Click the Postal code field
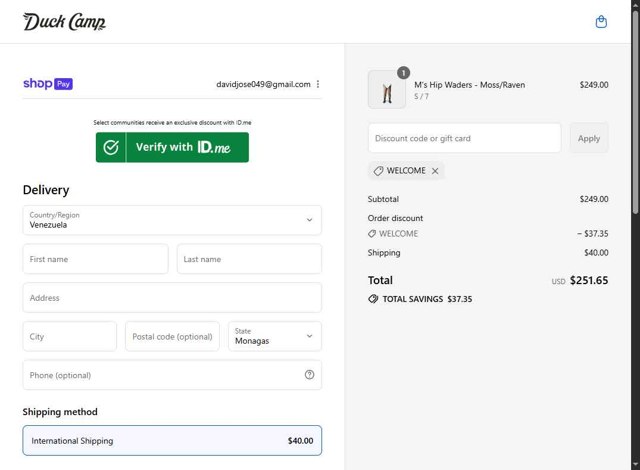The image size is (640, 470). pyautogui.click(x=172, y=336)
